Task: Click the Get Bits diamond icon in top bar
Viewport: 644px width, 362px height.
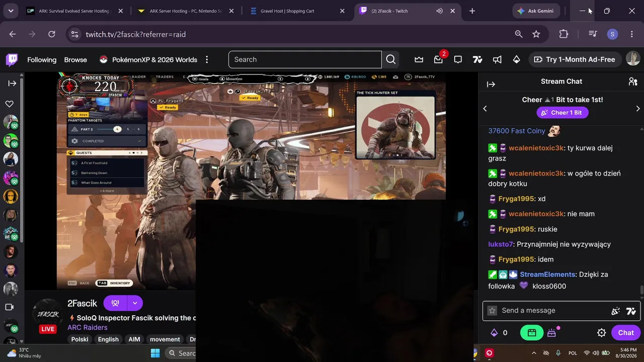Action: (516, 60)
